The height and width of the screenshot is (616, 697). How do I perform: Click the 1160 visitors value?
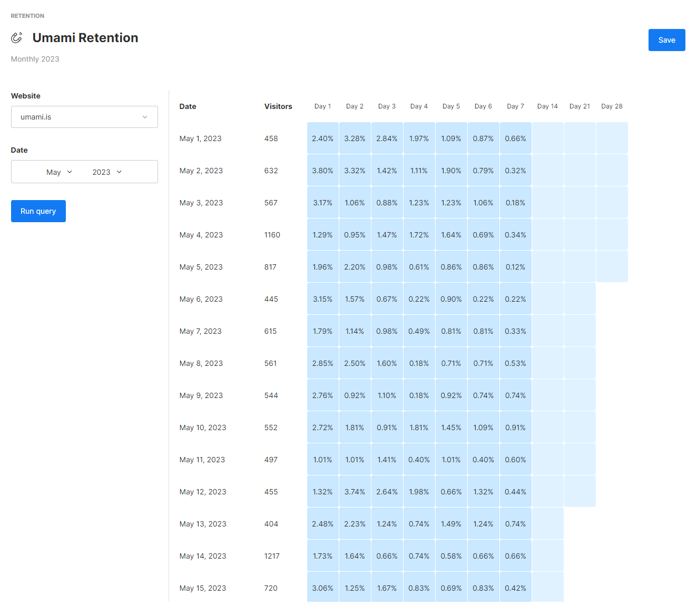pos(272,235)
